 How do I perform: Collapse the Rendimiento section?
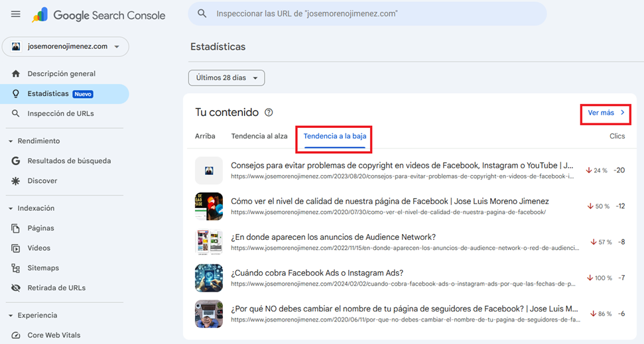coord(11,141)
